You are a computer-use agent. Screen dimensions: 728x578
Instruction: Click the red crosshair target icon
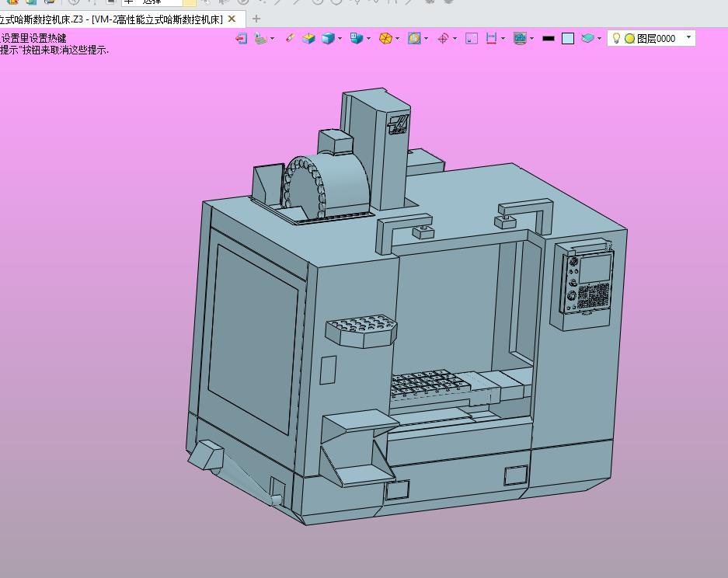pyautogui.click(x=443, y=39)
